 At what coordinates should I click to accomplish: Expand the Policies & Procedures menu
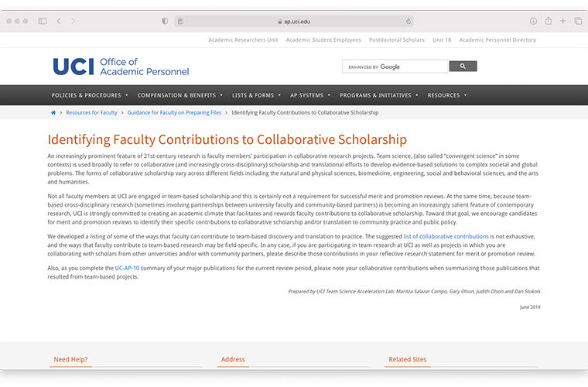[x=89, y=95]
